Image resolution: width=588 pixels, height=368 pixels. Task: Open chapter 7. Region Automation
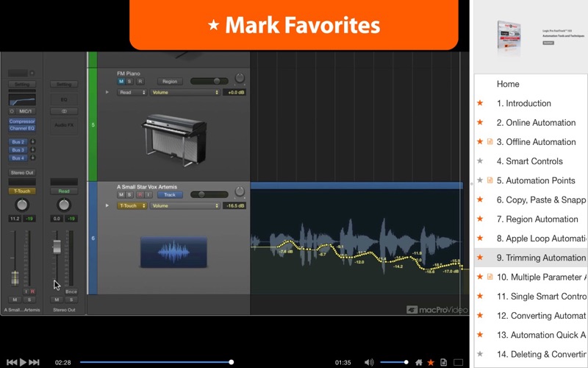point(537,219)
